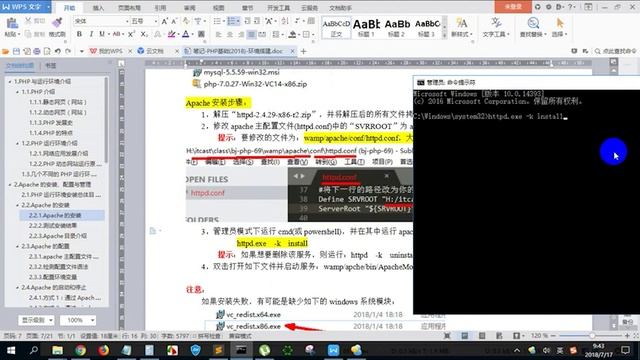Click the text highlight color icon
Screen dimensions: 640x360
tap(171, 35)
